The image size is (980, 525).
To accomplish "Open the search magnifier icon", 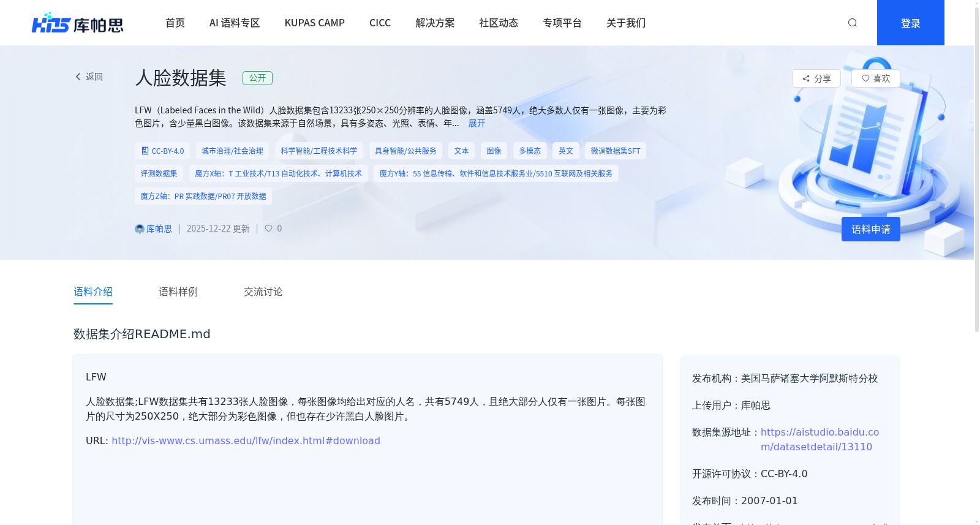I will 852,23.
